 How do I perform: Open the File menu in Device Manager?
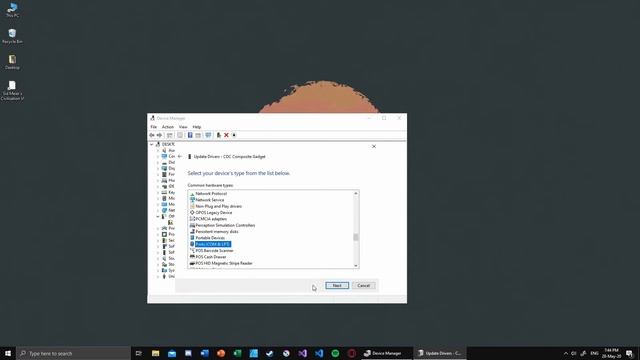153,127
